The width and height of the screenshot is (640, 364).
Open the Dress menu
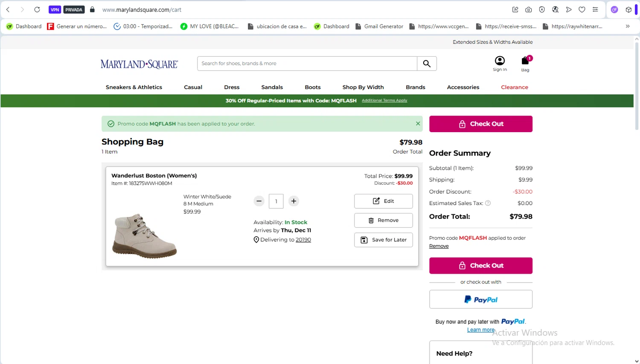click(x=232, y=87)
